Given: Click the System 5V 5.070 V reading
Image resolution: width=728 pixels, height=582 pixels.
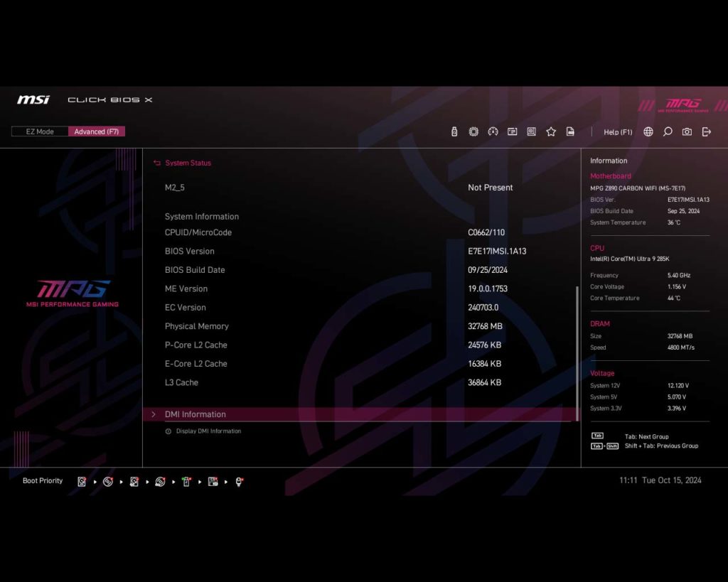Looking at the screenshot, I should click(x=677, y=397).
